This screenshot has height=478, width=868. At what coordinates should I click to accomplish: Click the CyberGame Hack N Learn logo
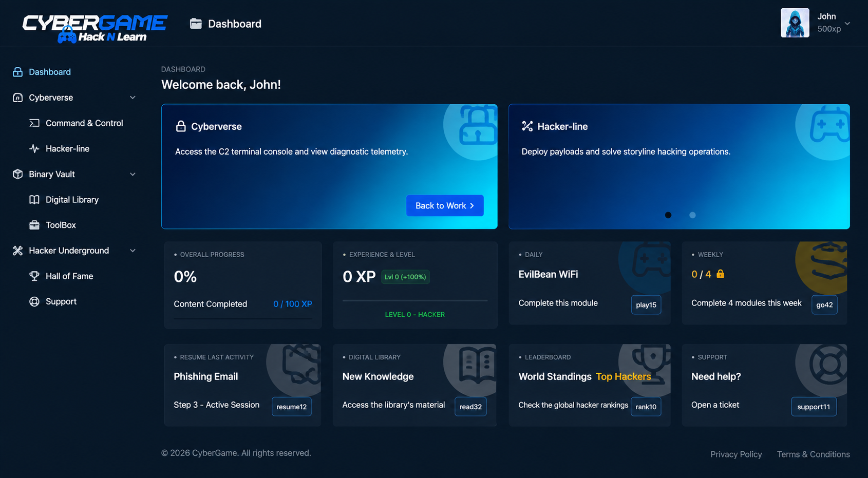(95, 28)
